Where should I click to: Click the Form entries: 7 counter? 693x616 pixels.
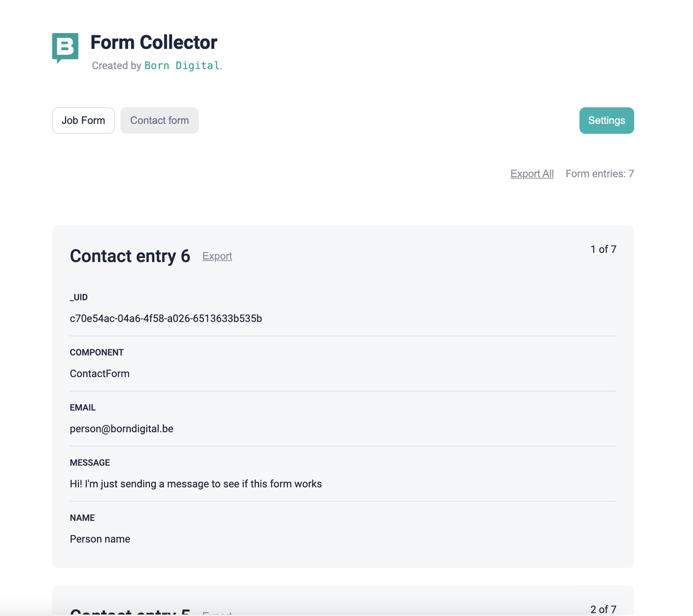pyautogui.click(x=600, y=174)
